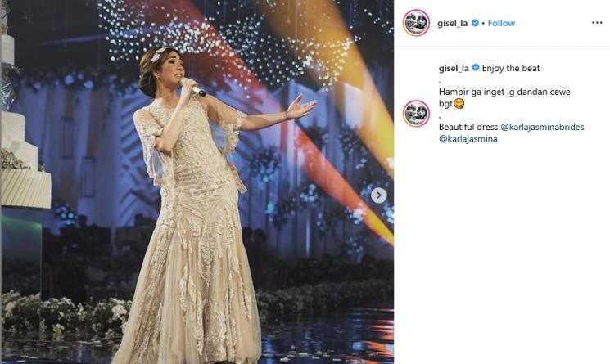
Task: Click the 'Hampir ga inget' caption line
Action: (x=504, y=92)
